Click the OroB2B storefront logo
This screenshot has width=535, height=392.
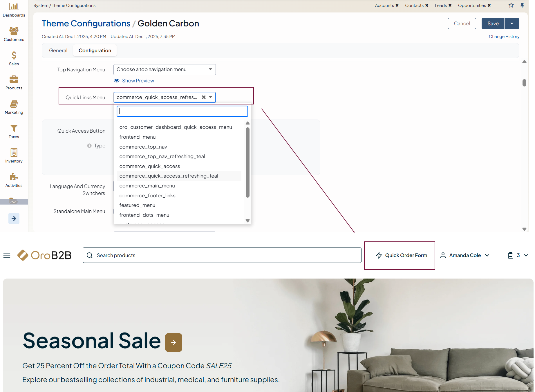coord(44,255)
